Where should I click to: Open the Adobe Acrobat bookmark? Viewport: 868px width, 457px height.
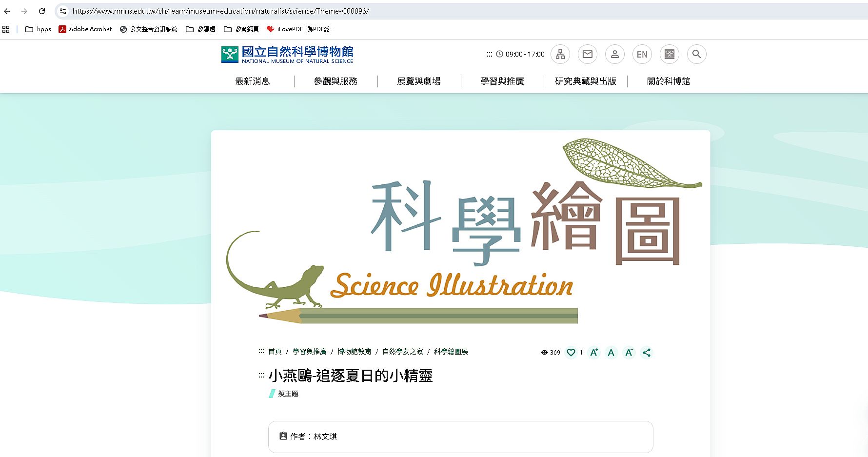point(86,29)
